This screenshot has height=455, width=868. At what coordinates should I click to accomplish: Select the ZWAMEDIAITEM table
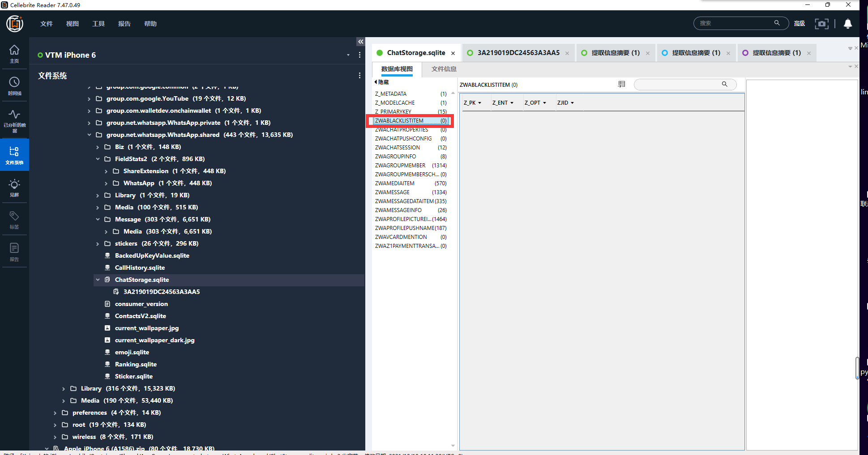410,183
